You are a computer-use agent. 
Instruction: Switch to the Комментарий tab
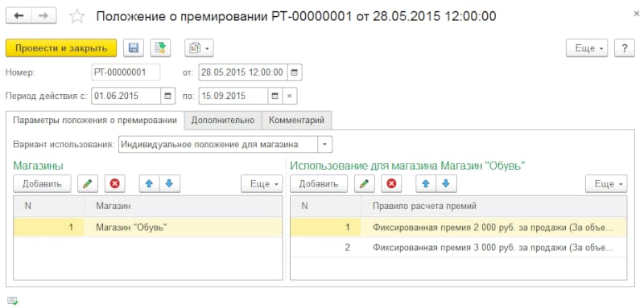pyautogui.click(x=296, y=121)
